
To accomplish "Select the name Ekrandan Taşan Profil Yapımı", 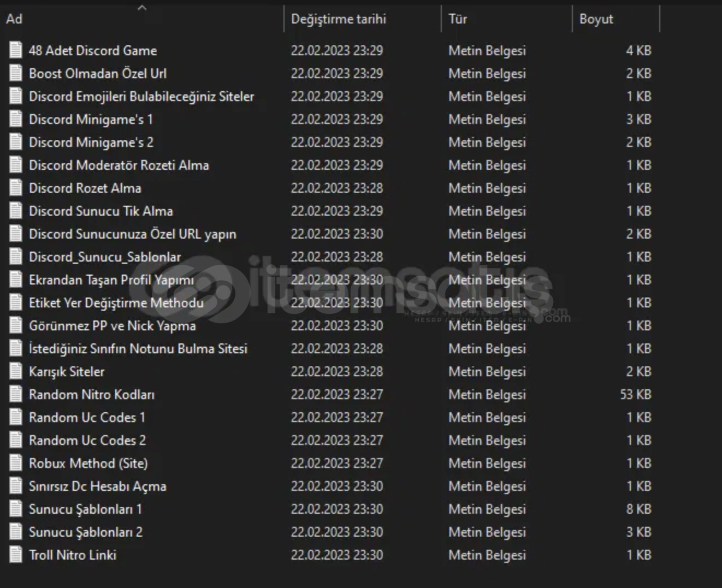I will click(111, 280).
